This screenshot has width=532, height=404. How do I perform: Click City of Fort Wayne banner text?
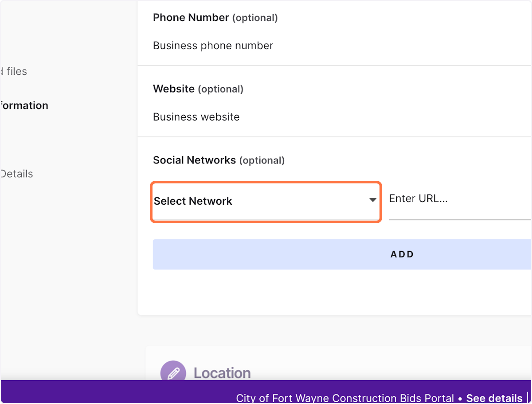(x=345, y=398)
